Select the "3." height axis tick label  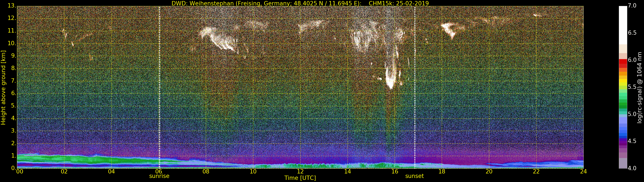14,131
